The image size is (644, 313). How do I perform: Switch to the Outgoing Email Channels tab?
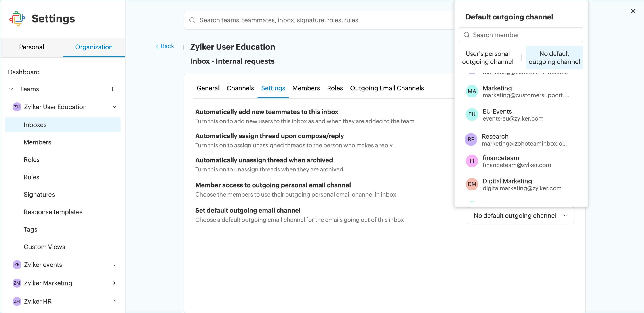pos(387,88)
